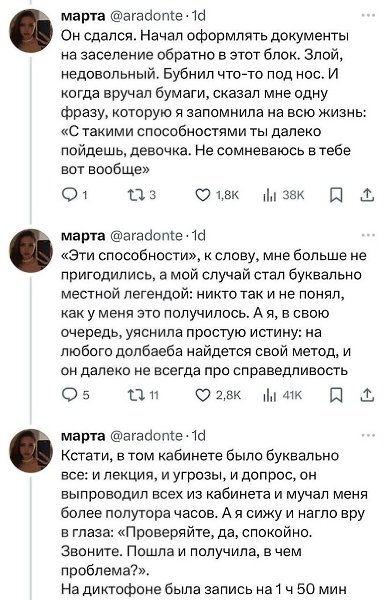The image size is (386, 600).
Task: Open марта's avatar on third tweet
Action: [31, 450]
